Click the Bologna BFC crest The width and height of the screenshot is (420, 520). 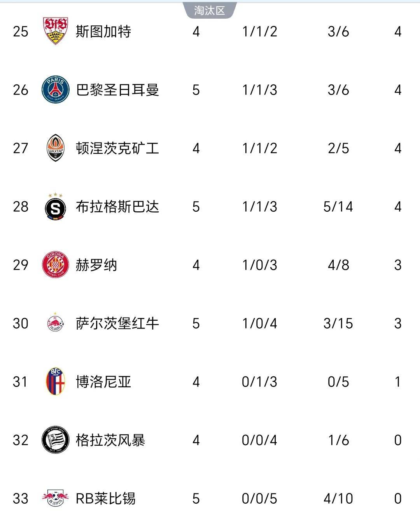(56, 381)
